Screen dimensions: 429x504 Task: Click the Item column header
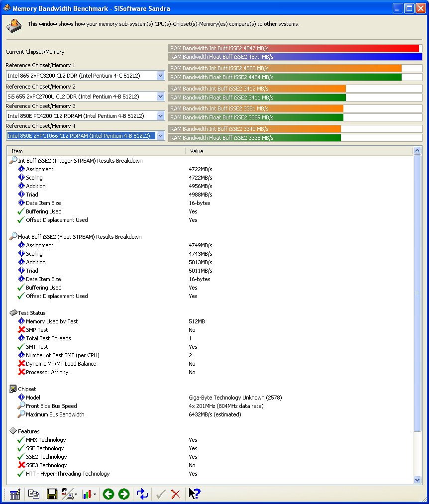96,151
